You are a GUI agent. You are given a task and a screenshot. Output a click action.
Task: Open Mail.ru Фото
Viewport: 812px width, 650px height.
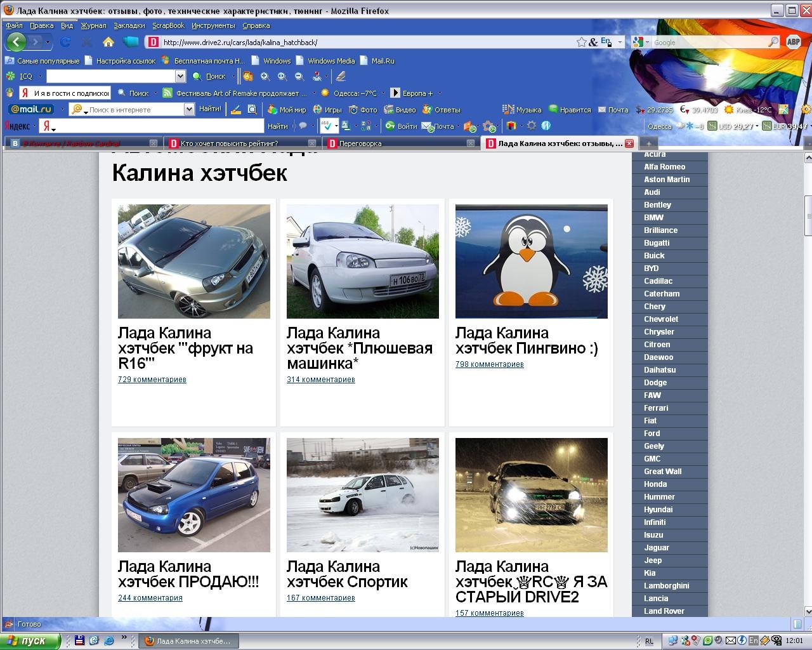click(x=363, y=109)
